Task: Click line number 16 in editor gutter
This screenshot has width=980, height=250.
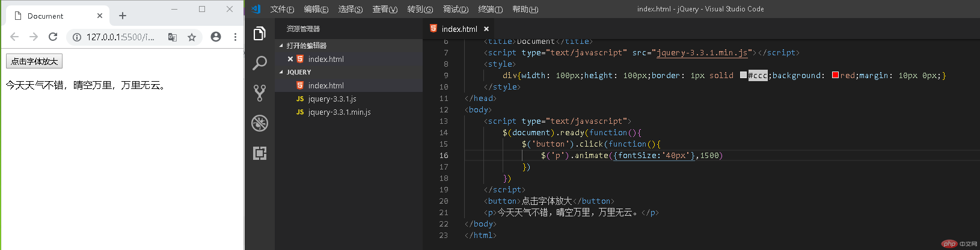Action: coord(444,156)
